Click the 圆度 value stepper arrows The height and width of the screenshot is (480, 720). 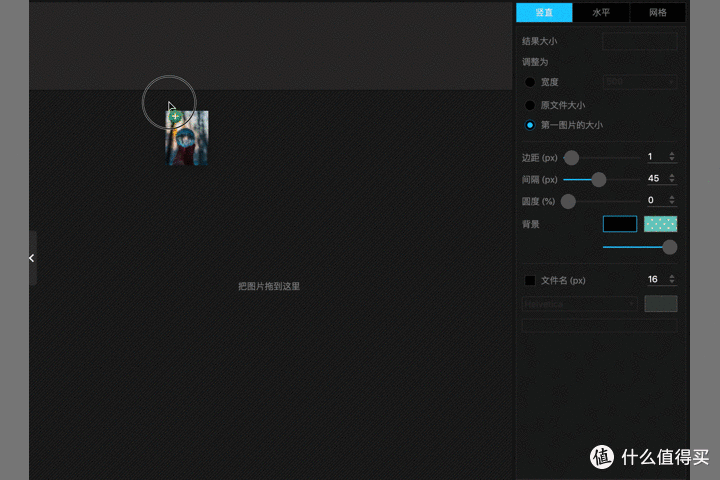[672, 199]
